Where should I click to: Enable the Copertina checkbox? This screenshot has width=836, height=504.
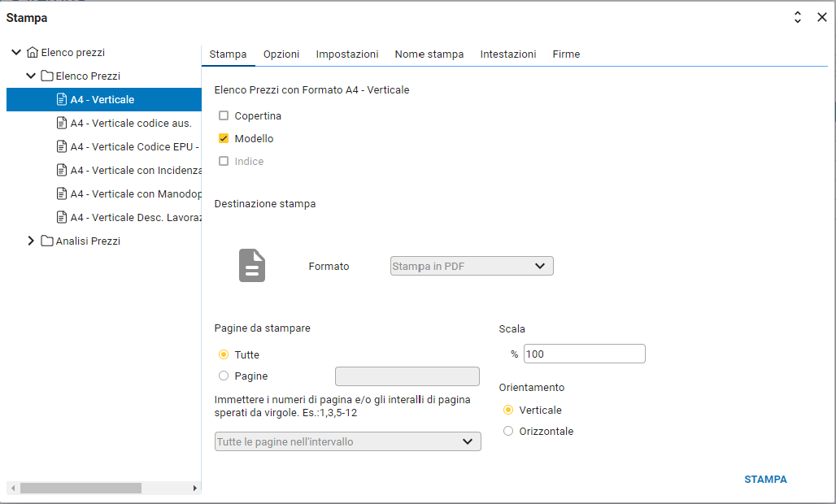pyautogui.click(x=224, y=116)
